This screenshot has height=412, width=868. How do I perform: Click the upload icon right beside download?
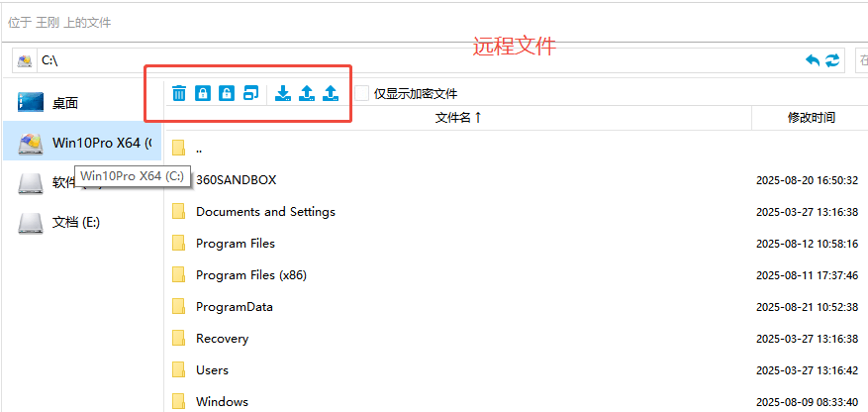307,93
